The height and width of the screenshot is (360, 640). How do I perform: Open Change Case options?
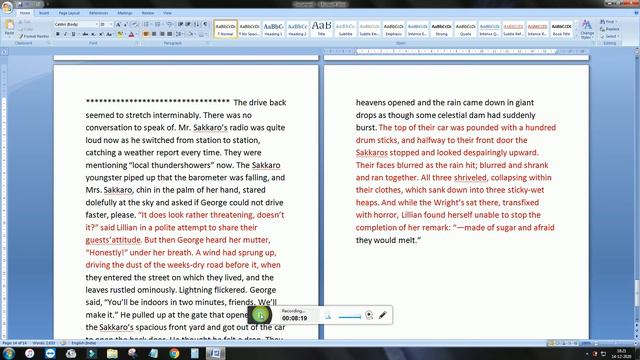point(109,34)
